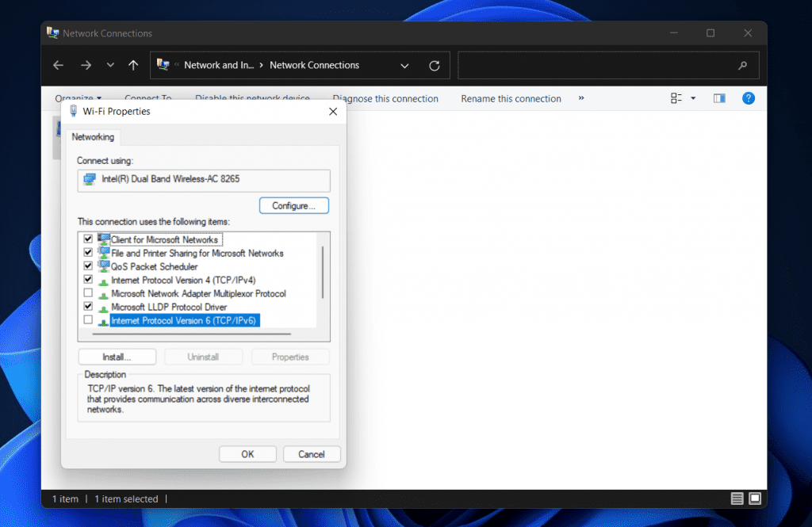Open recent locations dropdown chevron
The width and height of the screenshot is (812, 527).
pos(110,66)
